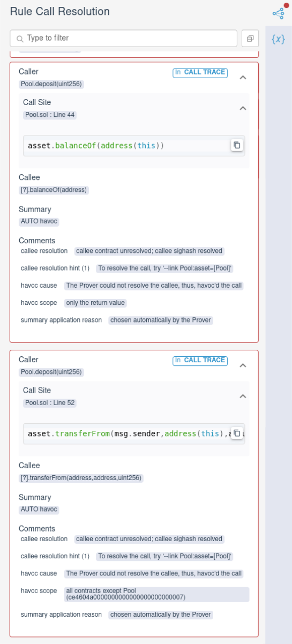Click the Rule Call Resolution heading

(60, 11)
